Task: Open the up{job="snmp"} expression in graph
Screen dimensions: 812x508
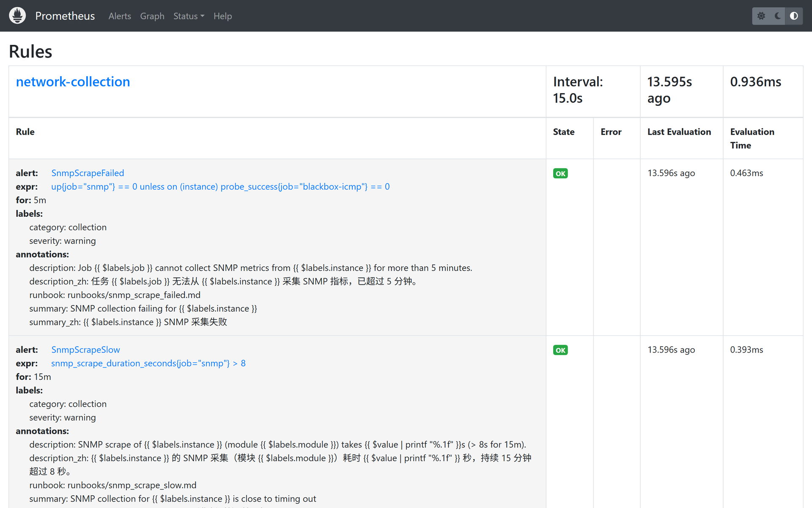Action: point(220,186)
